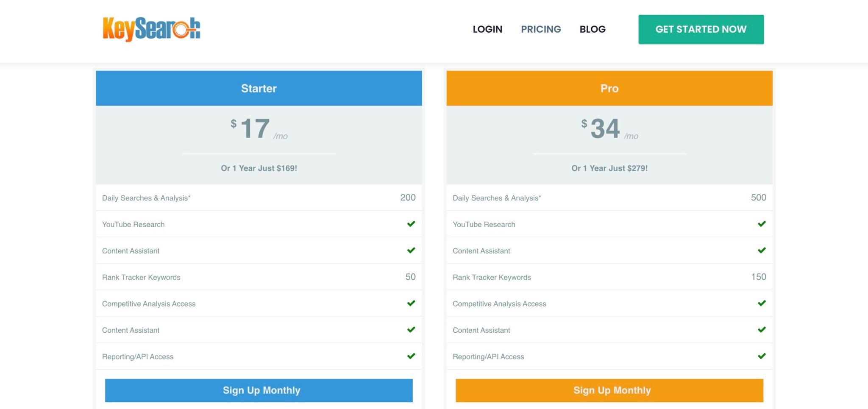Click the Pro $34 /mo price

[609, 128]
